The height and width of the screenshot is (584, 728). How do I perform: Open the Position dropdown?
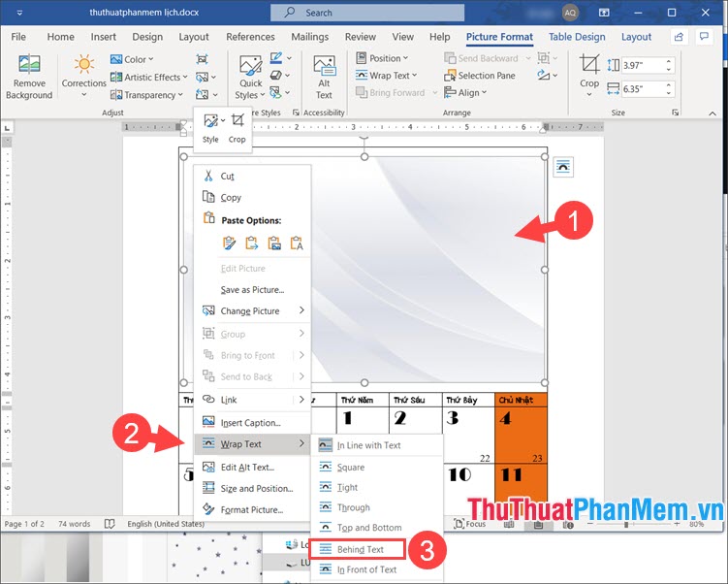[x=382, y=58]
